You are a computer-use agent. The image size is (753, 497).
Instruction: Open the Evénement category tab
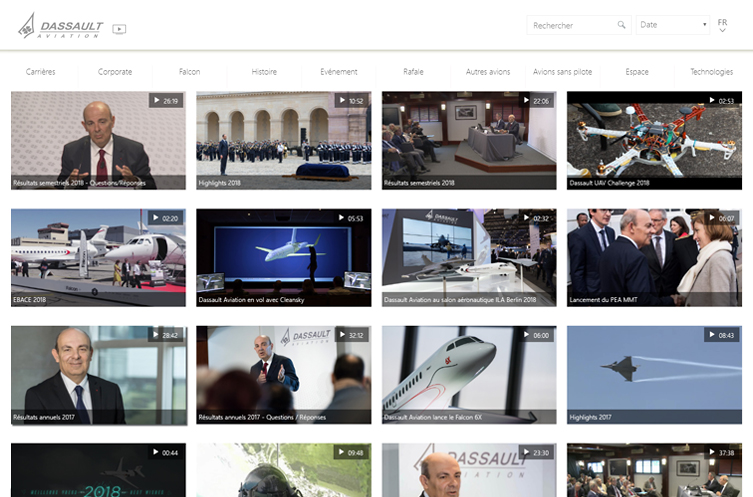tap(339, 72)
